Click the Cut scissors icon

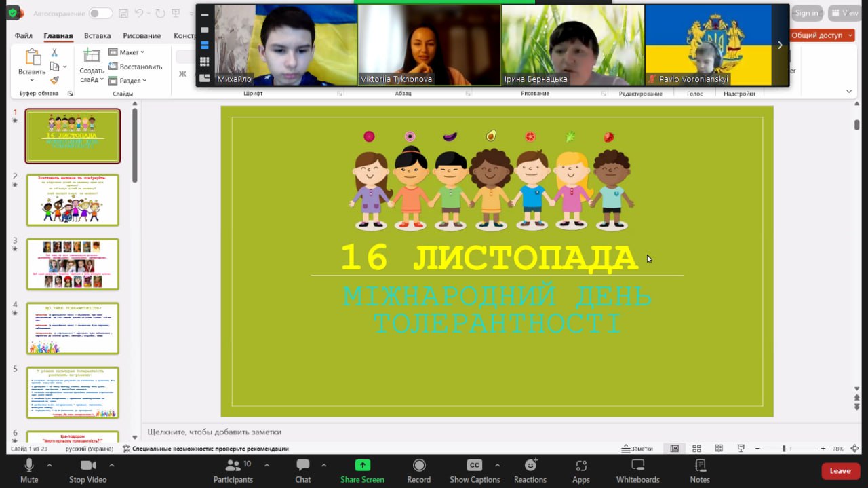(54, 52)
